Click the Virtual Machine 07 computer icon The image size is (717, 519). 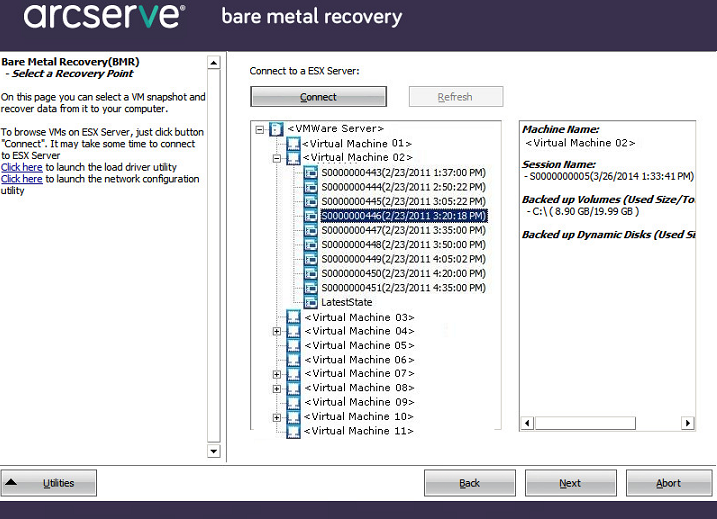pyautogui.click(x=293, y=374)
